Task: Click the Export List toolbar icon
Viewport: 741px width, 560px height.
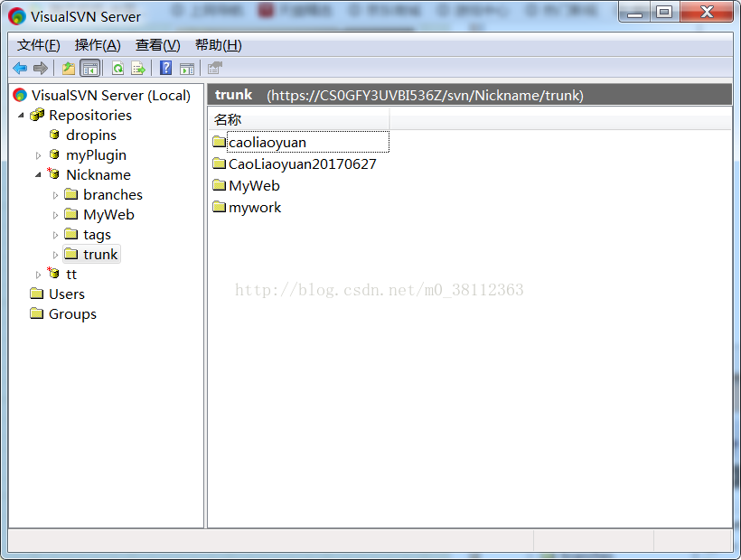Action: pyautogui.click(x=138, y=69)
